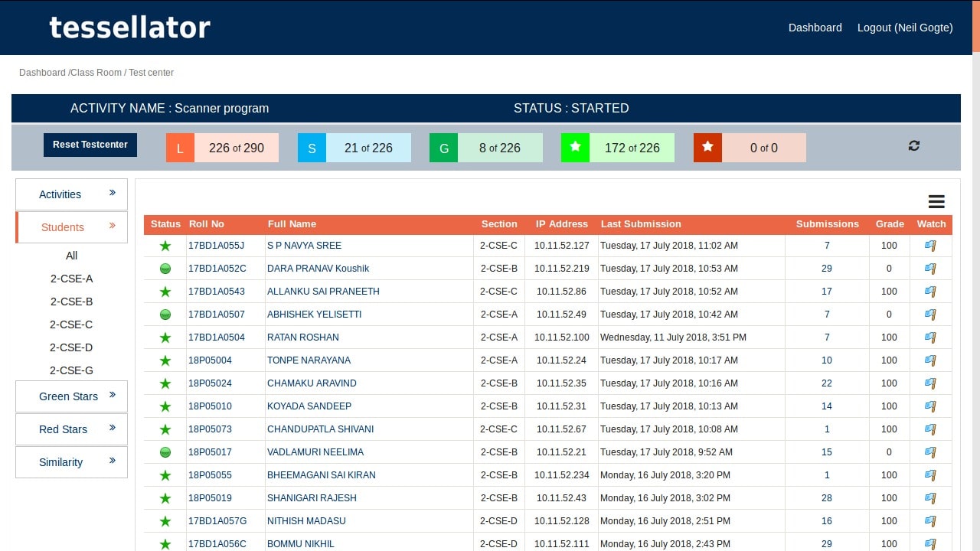
Task: Click the bright green star counter icon
Action: pyautogui.click(x=575, y=148)
